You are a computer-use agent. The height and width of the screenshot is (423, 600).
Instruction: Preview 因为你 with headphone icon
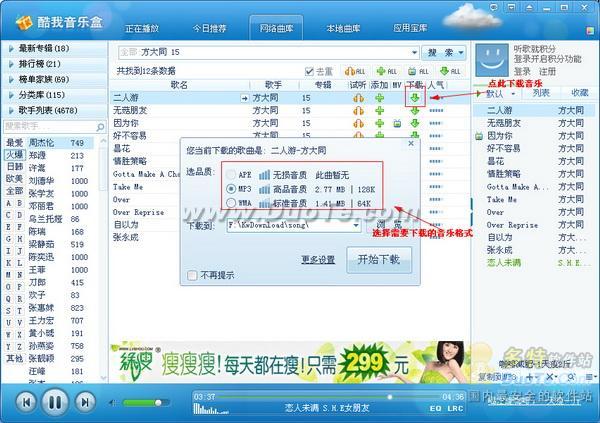359,123
